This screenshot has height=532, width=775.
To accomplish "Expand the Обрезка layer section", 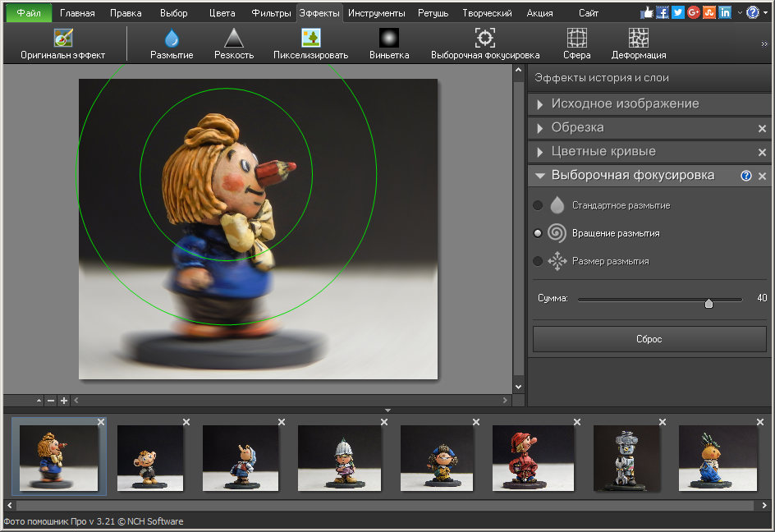I will click(577, 128).
